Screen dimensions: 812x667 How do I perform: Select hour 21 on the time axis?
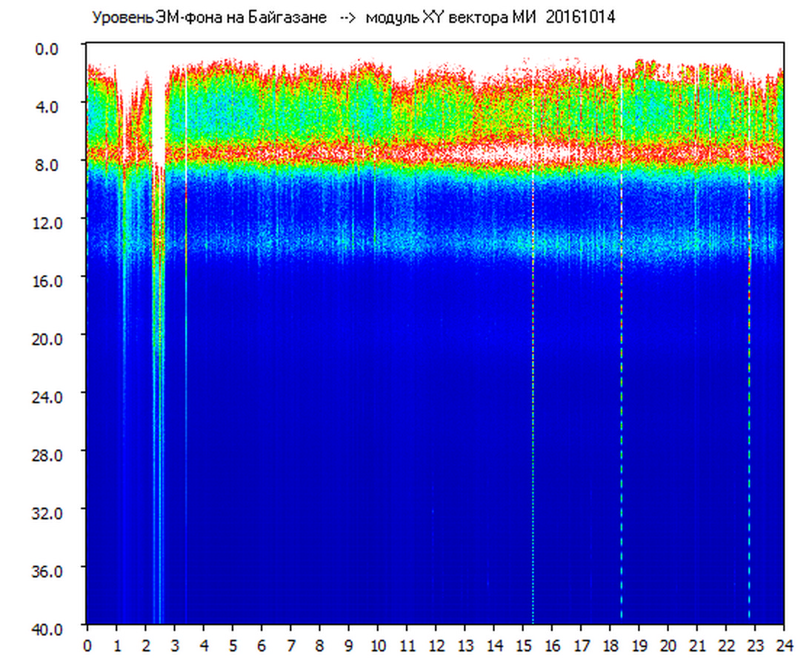[x=697, y=645]
